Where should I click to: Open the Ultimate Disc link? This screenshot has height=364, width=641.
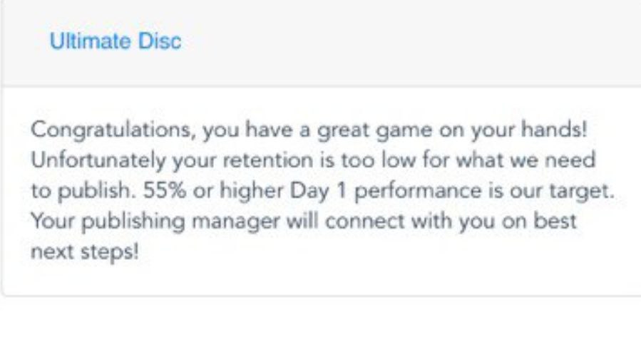click(x=115, y=42)
